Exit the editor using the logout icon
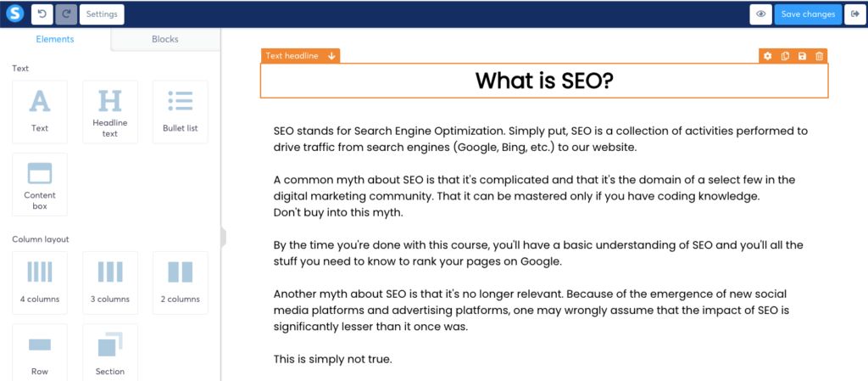The image size is (868, 381). [853, 14]
